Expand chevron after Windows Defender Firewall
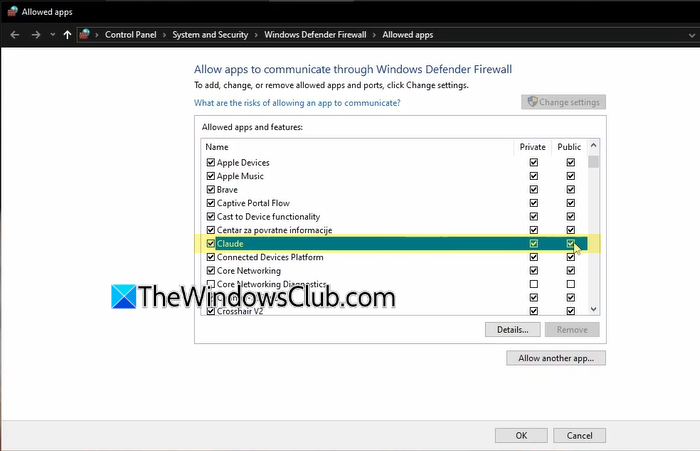 point(374,35)
